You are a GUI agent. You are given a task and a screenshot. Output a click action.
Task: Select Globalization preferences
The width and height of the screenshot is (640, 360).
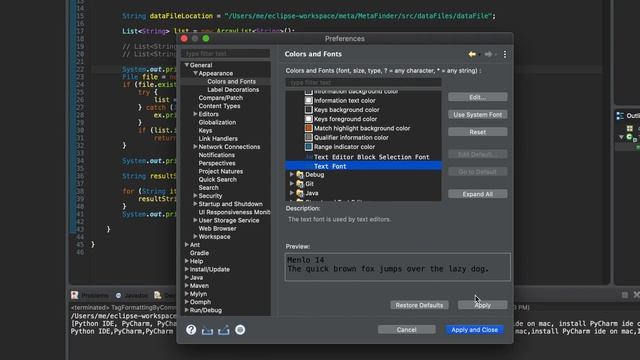tap(217, 122)
